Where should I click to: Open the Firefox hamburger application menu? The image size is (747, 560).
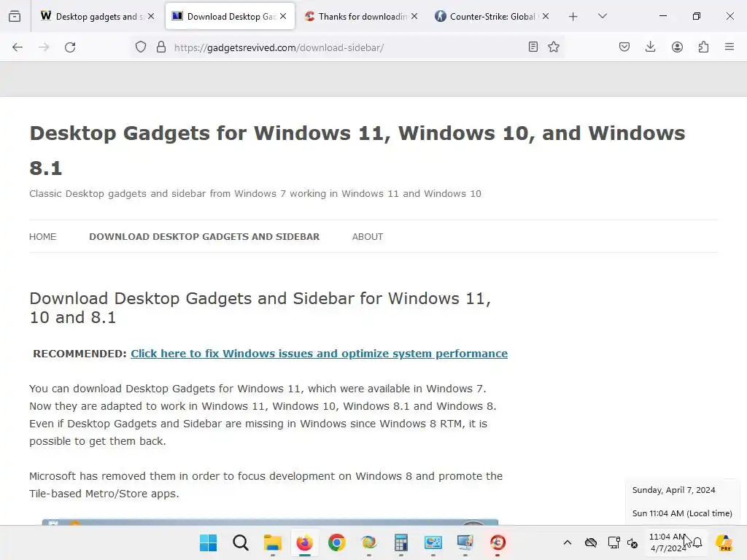[x=729, y=47]
